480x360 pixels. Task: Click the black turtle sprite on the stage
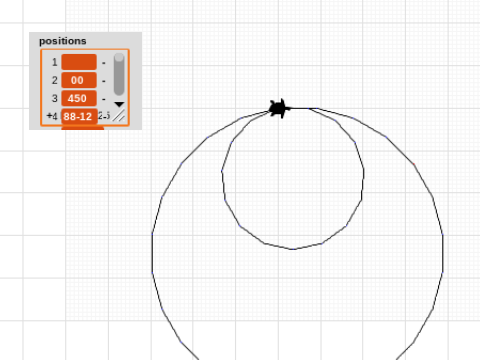click(x=280, y=108)
